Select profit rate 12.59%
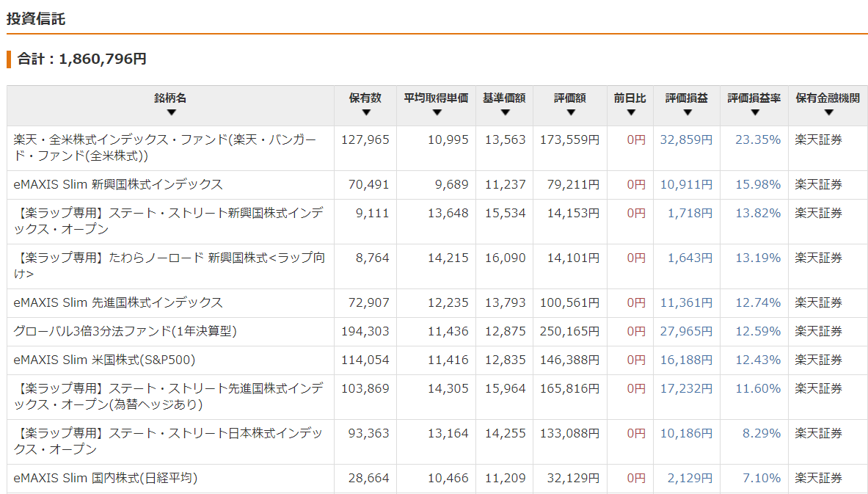Screen dimensions: 868x494 (758, 331)
